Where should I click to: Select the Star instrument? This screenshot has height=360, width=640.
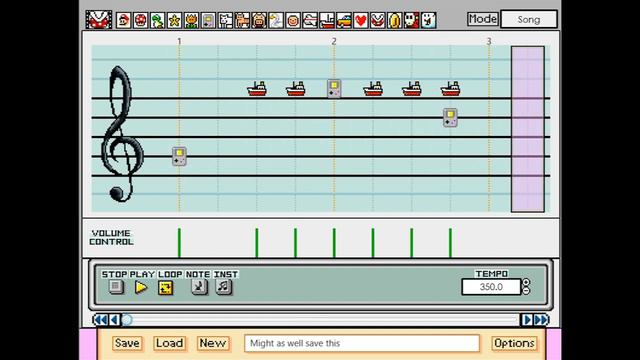tap(174, 20)
